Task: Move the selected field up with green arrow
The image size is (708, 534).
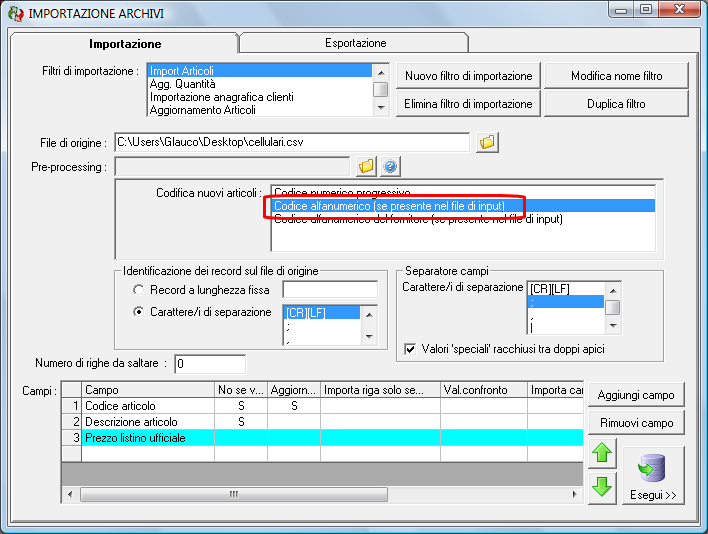Action: [x=602, y=453]
